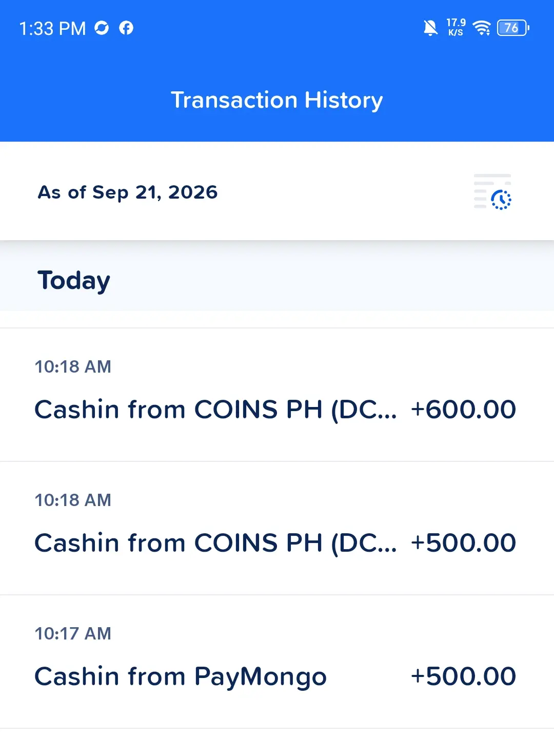This screenshot has width=554, height=756.
Task: Tap the PayMongo +500.00 amount
Action: 463,676
